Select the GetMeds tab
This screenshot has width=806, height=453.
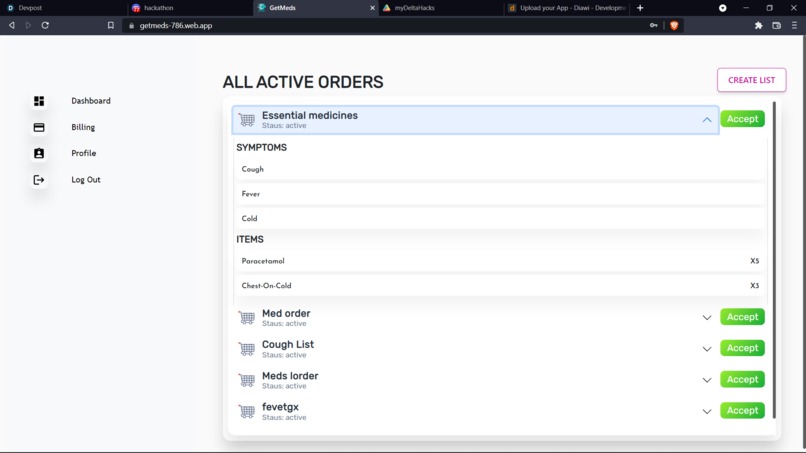tap(316, 8)
